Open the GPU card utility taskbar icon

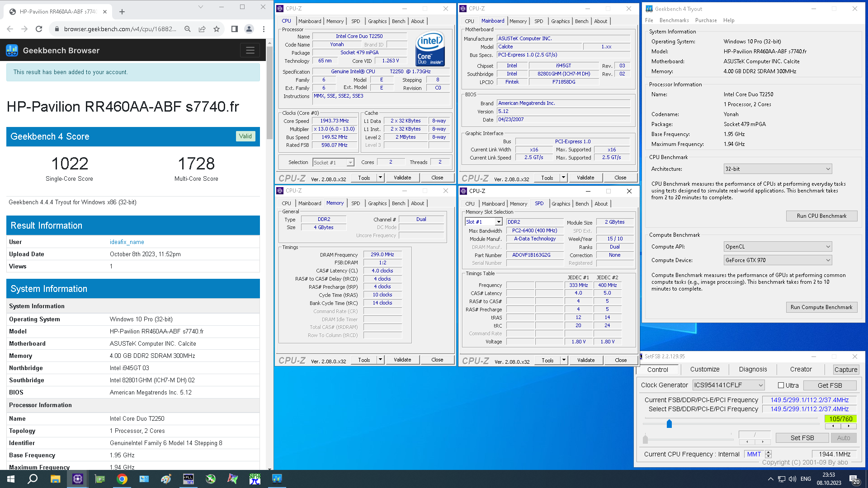click(99, 479)
